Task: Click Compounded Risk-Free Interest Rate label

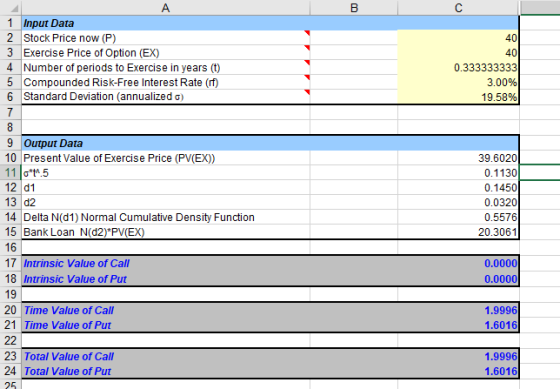Action: click(121, 82)
